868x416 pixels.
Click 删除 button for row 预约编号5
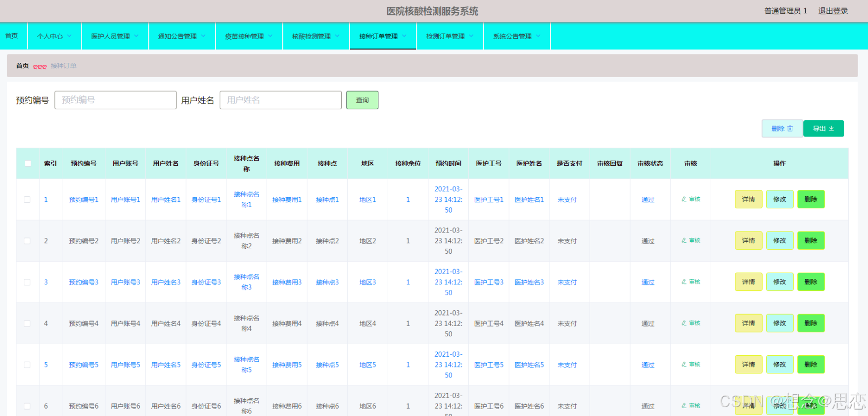811,365
